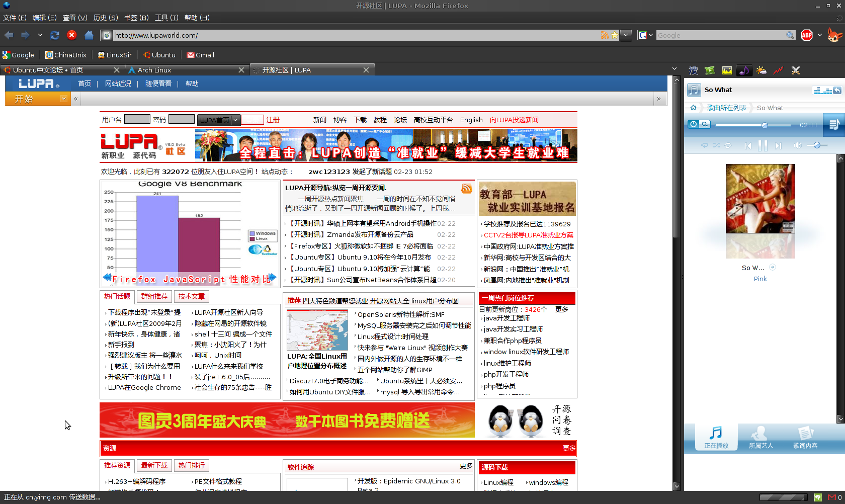Click the next arrow on benchmark slideshow
Image resolution: width=845 pixels, height=504 pixels.
[272, 277]
